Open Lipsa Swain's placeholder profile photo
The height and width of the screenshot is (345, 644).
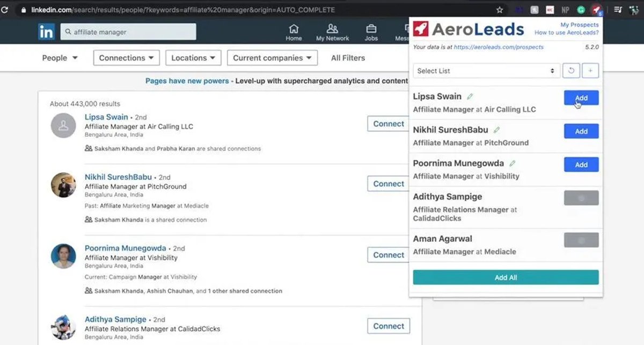63,126
